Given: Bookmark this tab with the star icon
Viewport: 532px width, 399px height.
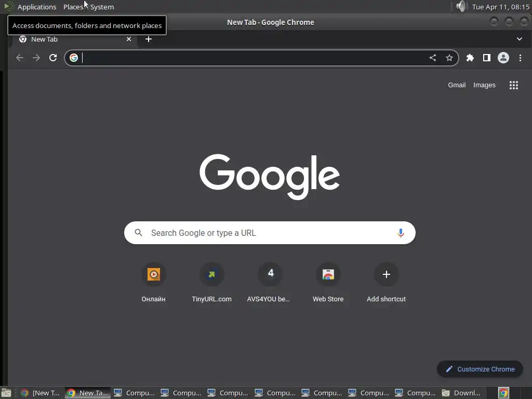Looking at the screenshot, I should coord(449,58).
